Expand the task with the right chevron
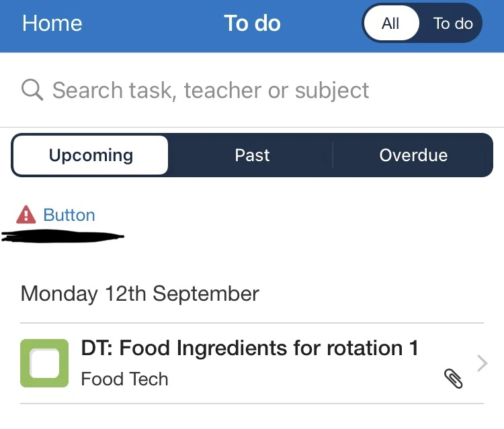Screen dimensions: 504x429 (482, 363)
